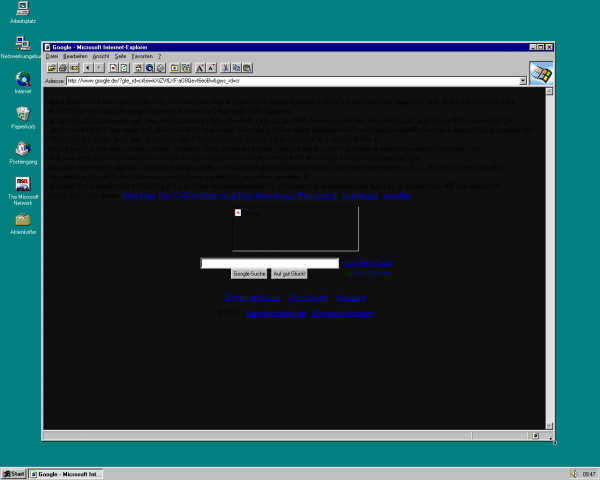This screenshot has width=600, height=480.
Task: Select the Internet desktop icon
Action: [x=23, y=83]
